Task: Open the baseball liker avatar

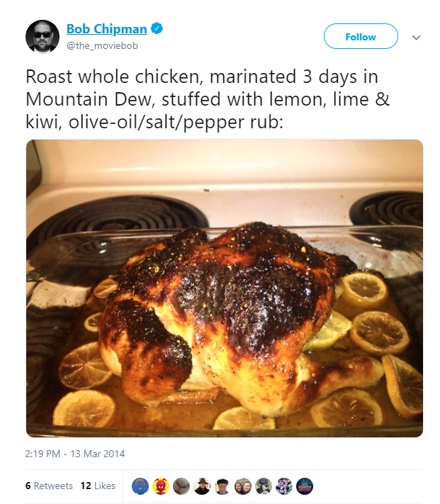Action: pyautogui.click(x=181, y=486)
